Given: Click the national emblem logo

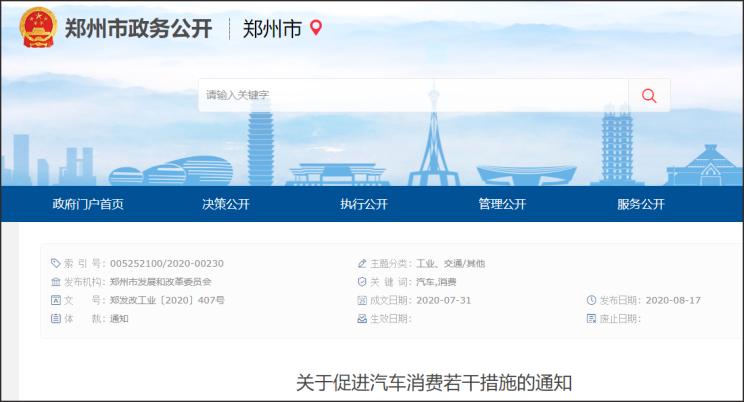Looking at the screenshot, I should pyautogui.click(x=38, y=27).
